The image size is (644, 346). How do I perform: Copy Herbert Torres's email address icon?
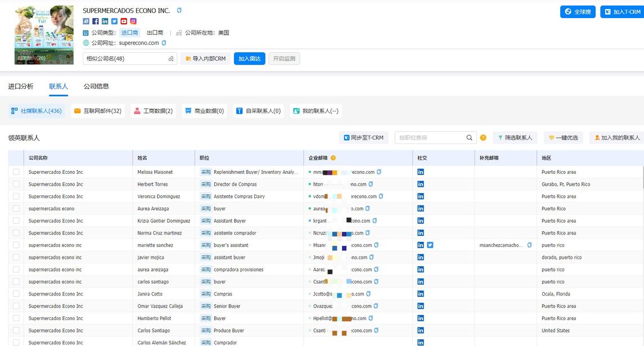[x=371, y=184]
